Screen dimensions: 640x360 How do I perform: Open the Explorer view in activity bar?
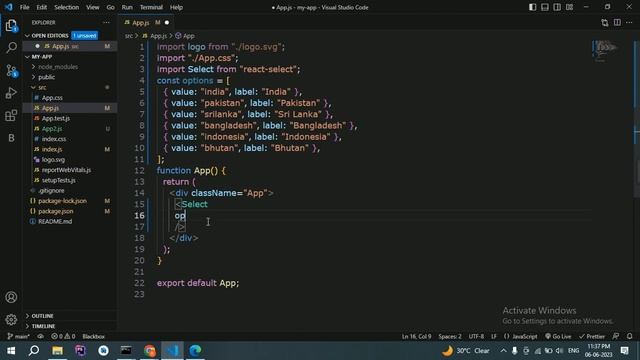11,26
